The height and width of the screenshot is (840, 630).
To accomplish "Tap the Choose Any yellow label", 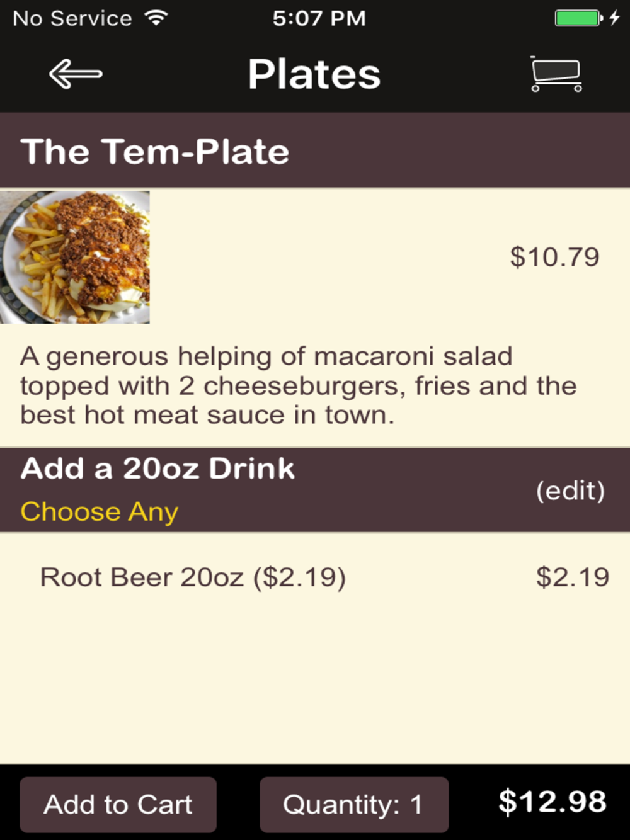I will pyautogui.click(x=100, y=512).
